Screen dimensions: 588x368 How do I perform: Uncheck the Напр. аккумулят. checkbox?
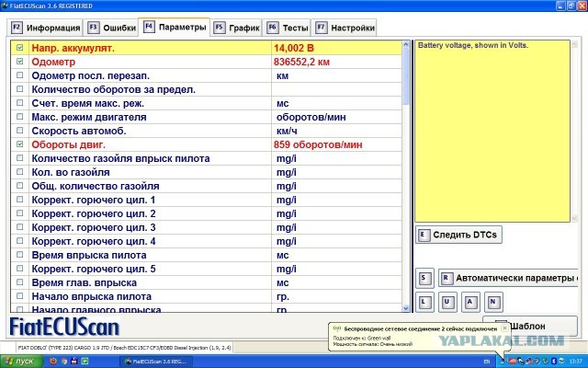(20, 48)
